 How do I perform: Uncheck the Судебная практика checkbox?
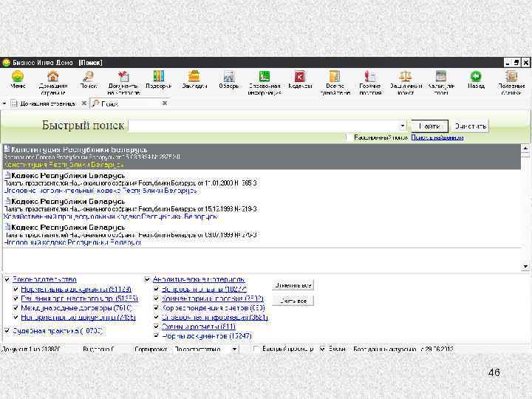pyautogui.click(x=7, y=330)
